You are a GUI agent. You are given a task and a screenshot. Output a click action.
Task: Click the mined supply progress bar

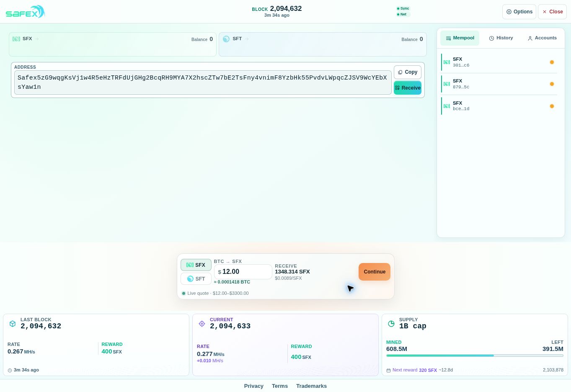tap(475, 356)
